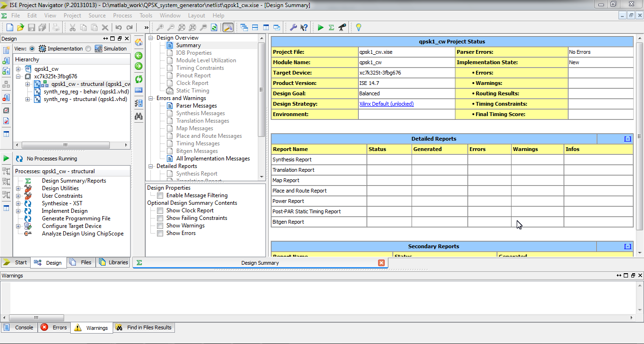Click the Open Project folder icon
Viewport: 644px width, 344px height.
20,27
